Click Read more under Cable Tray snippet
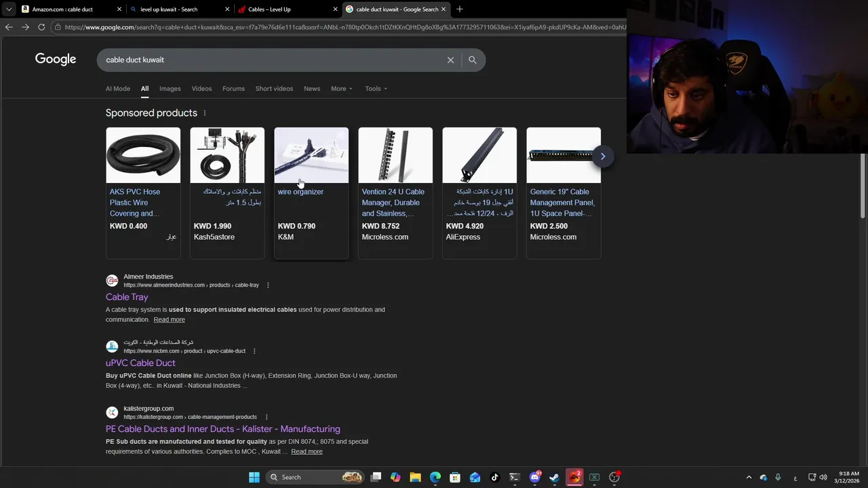Screen dimensions: 868x488 [x=169, y=320]
